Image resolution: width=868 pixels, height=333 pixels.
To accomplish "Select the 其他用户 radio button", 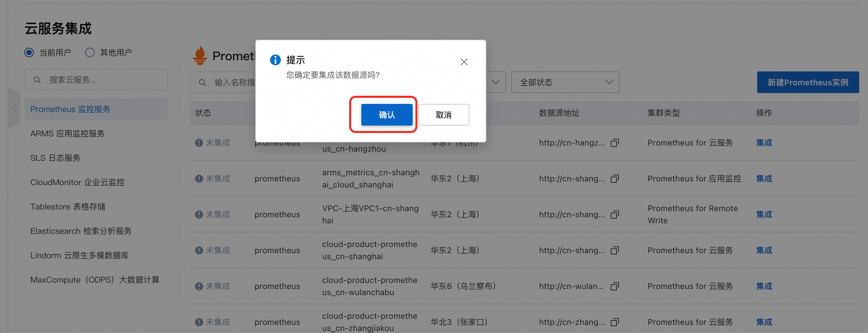I will 90,52.
